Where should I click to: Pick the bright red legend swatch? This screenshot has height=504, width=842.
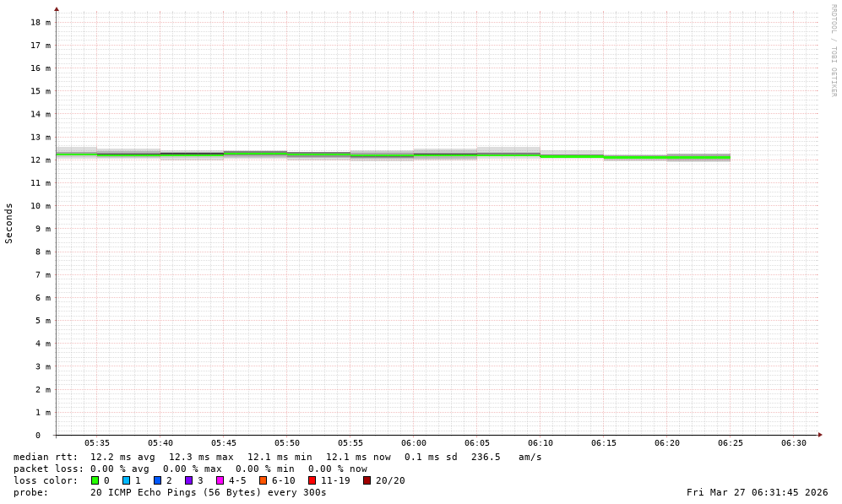pos(312,480)
